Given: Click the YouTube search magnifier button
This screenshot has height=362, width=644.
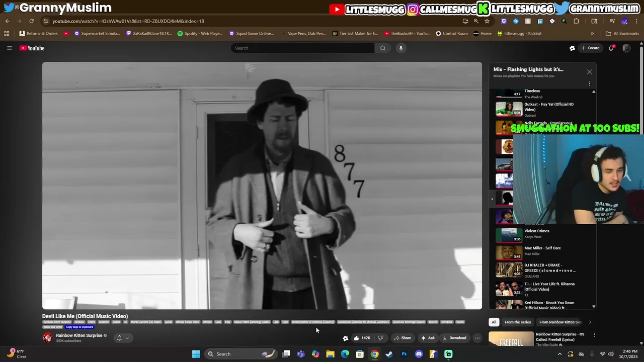Looking at the screenshot, I should point(383,48).
